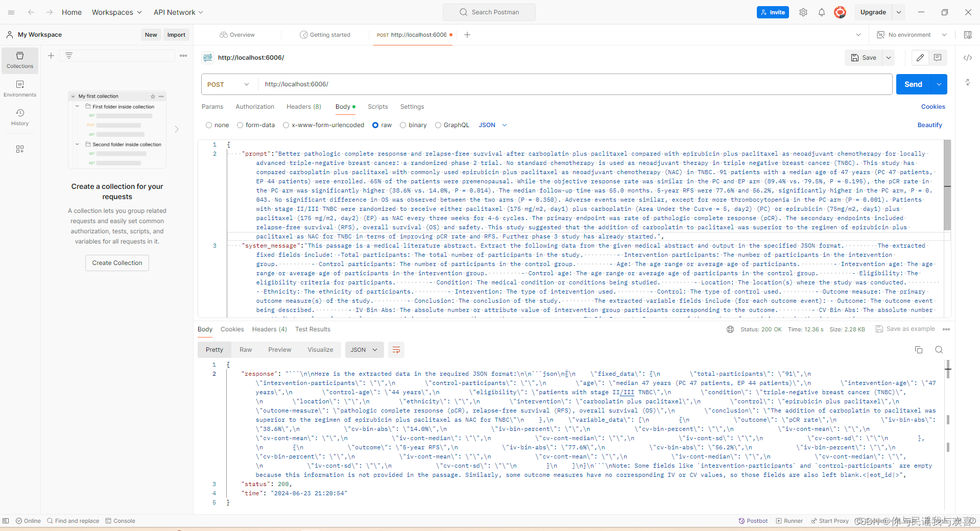Open a new request tab
Screen dimensions: 980x531
pos(467,35)
